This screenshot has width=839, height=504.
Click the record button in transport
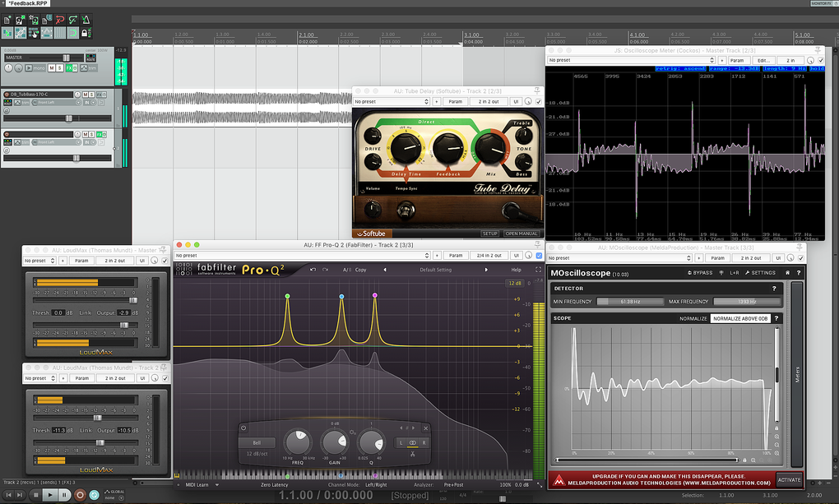point(80,495)
